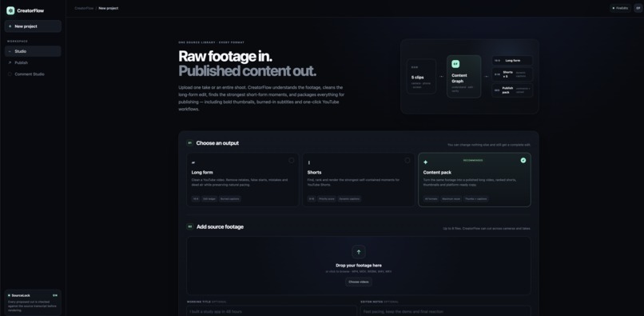Click the workspace badge left of EP avatar

coord(620,8)
